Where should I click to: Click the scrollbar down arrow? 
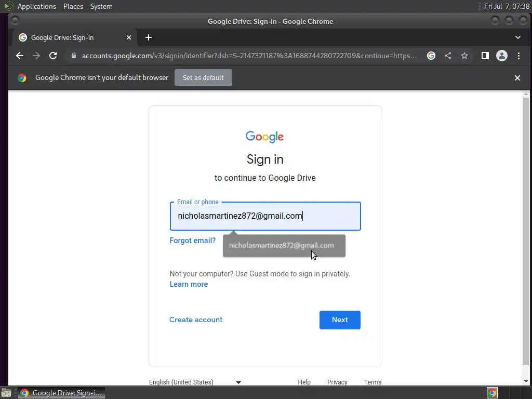[526, 381]
